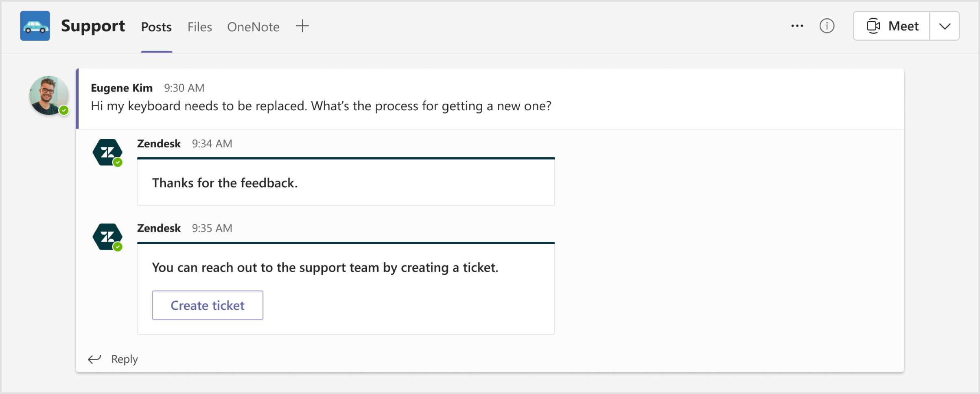
Task: Click Eugene Kim's online status indicator
Action: pyautogui.click(x=64, y=110)
